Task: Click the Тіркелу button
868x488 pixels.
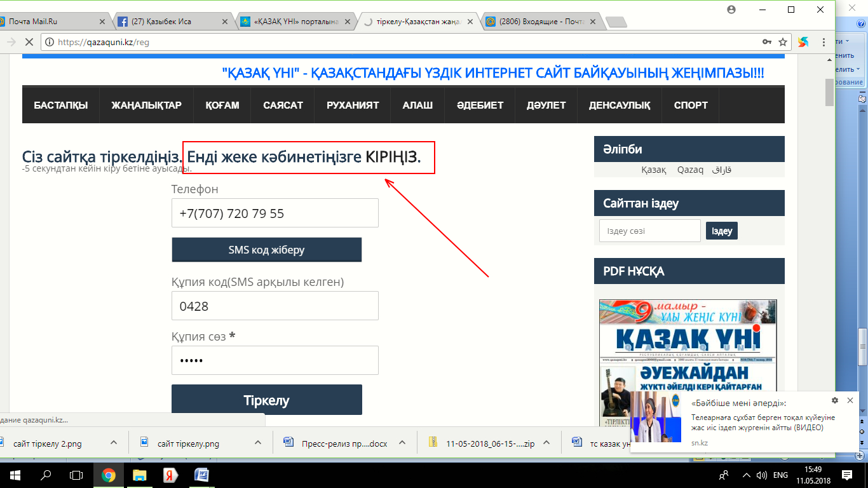Action: coord(267,400)
